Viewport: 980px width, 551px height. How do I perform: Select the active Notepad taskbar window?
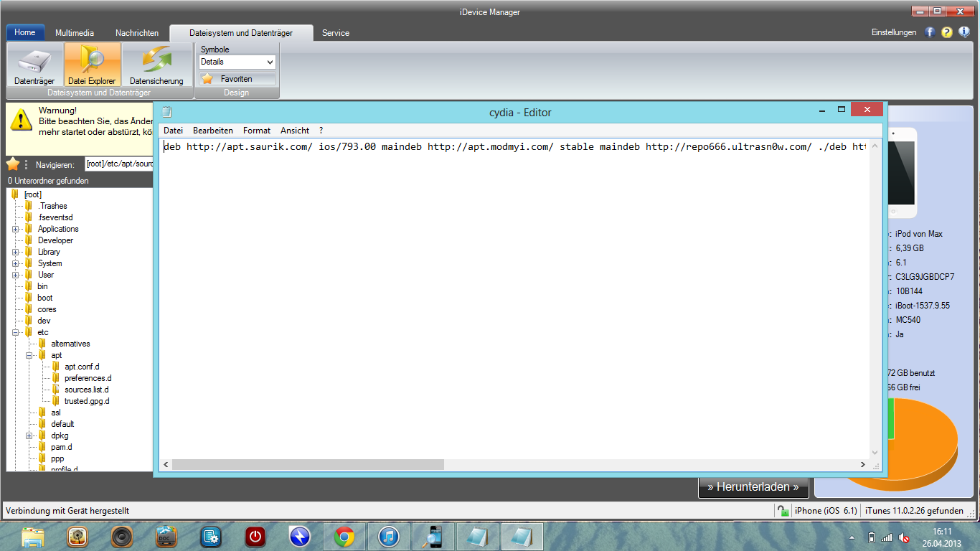click(522, 537)
